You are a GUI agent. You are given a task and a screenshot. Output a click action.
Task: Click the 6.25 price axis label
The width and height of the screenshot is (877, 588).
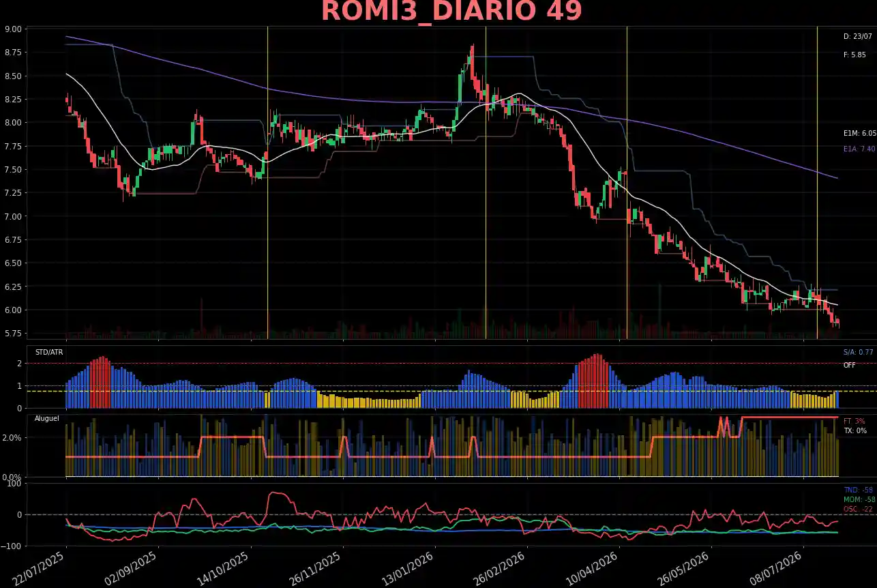(13, 286)
